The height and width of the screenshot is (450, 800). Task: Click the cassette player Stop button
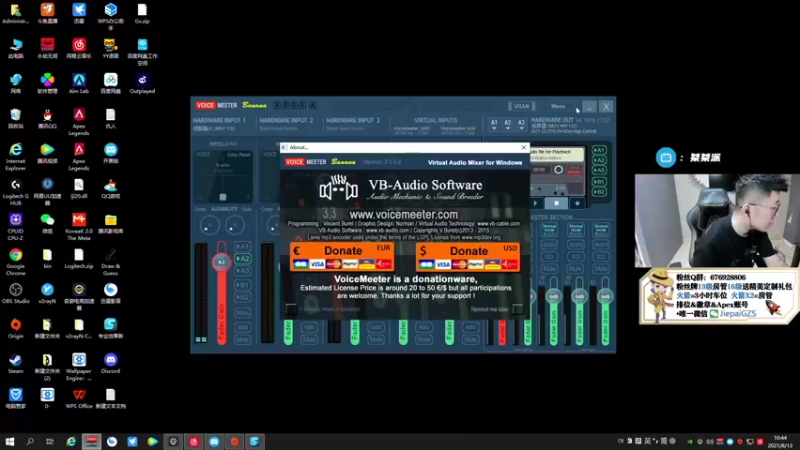pyautogui.click(x=556, y=203)
